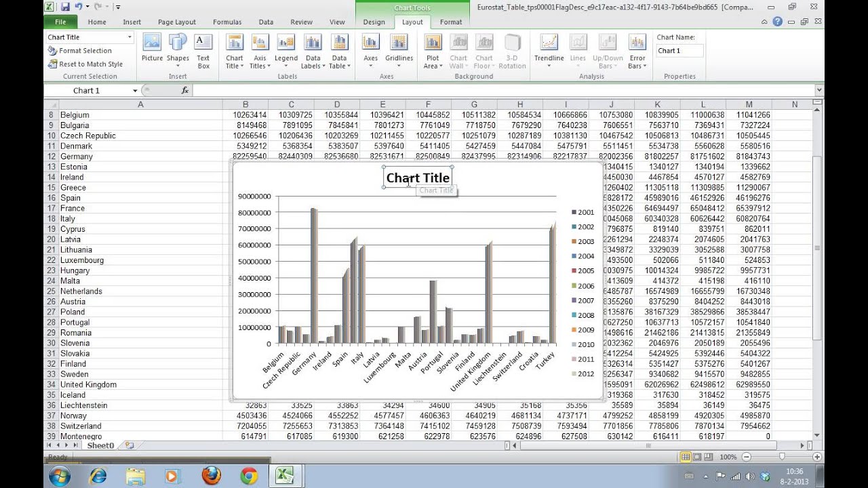Open the Axis Titles options
This screenshot has height=488, width=868.
pyautogui.click(x=259, y=51)
